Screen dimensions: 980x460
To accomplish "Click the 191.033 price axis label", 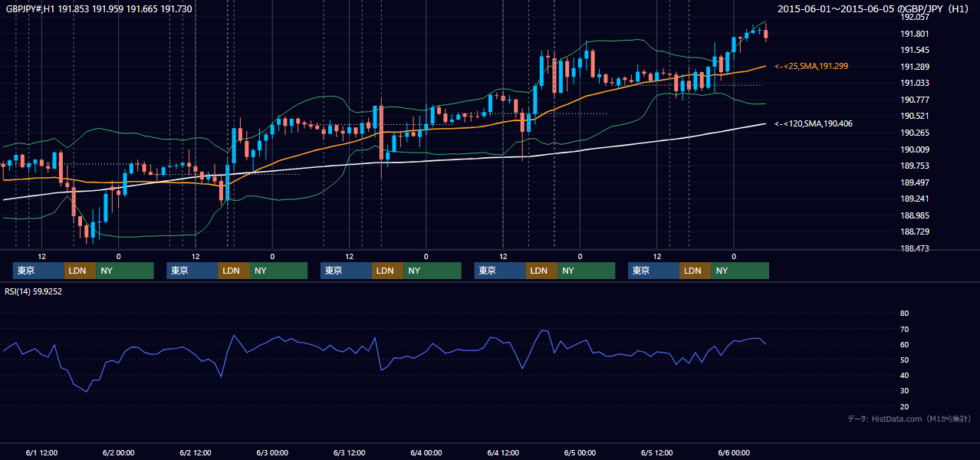I will (x=914, y=84).
